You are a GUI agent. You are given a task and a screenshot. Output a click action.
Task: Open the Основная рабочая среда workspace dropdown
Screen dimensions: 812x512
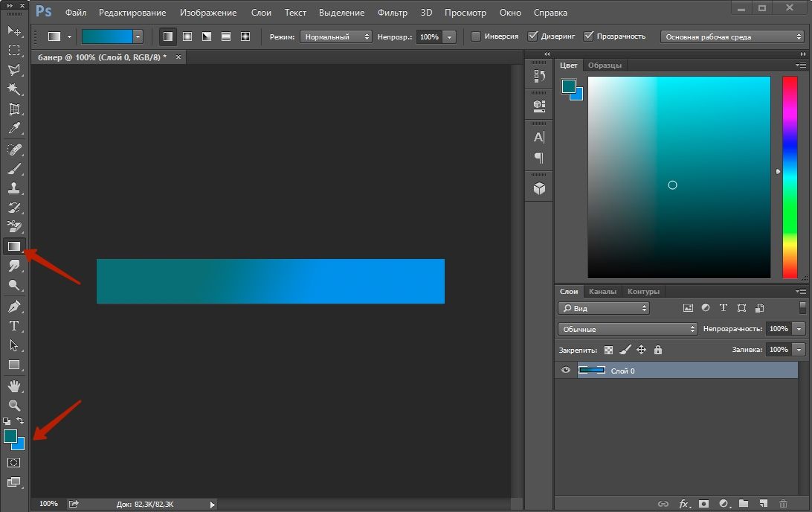click(x=732, y=36)
